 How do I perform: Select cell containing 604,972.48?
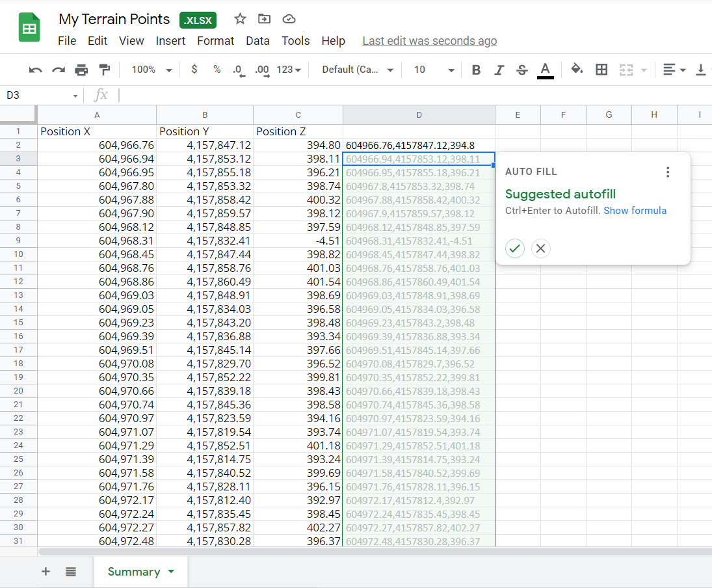[97, 541]
